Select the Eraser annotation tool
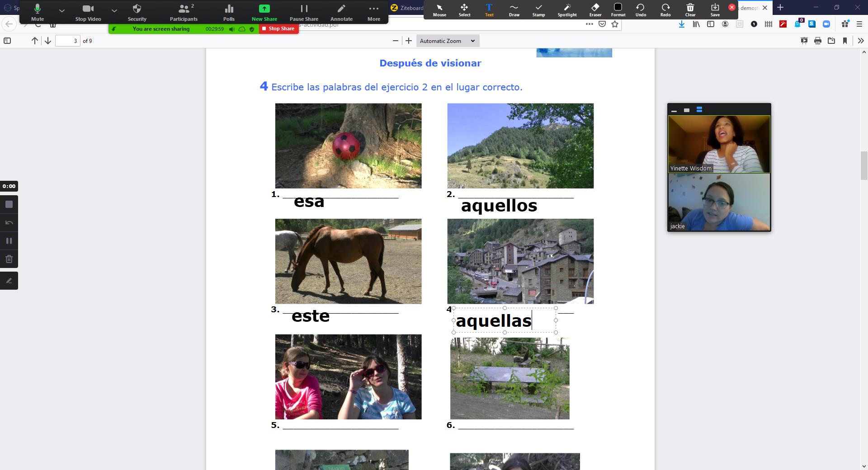The width and height of the screenshot is (868, 470). pos(595,10)
